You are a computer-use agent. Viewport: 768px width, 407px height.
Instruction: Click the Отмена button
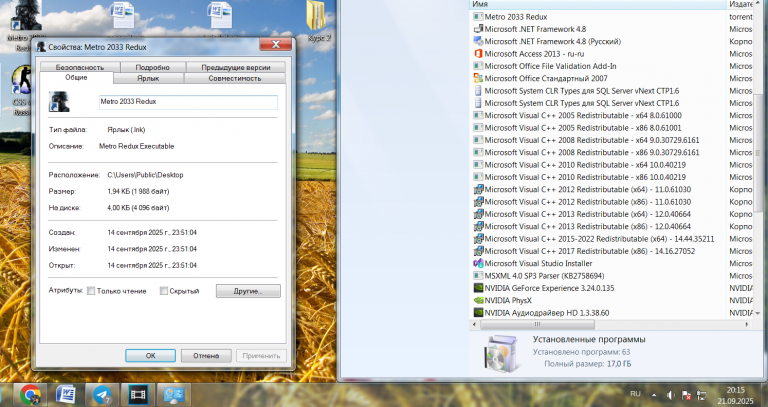tap(206, 356)
